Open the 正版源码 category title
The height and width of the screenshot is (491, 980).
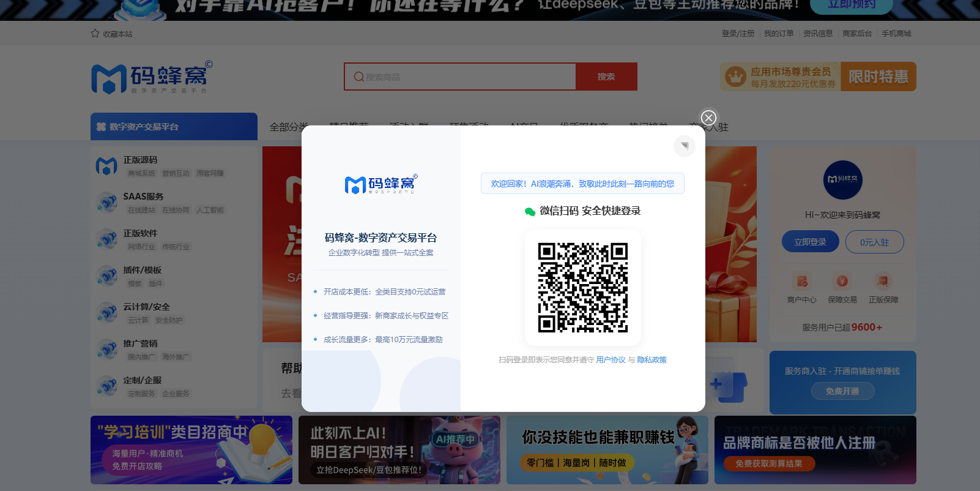point(140,160)
